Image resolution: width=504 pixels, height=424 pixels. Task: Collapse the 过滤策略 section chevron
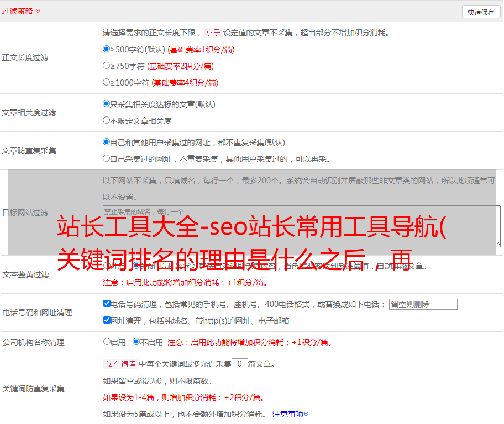(38, 11)
